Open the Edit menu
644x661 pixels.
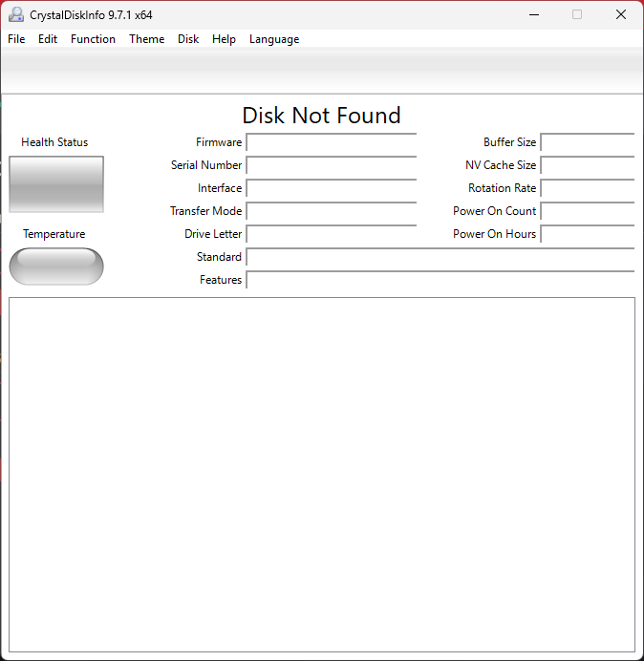point(48,39)
